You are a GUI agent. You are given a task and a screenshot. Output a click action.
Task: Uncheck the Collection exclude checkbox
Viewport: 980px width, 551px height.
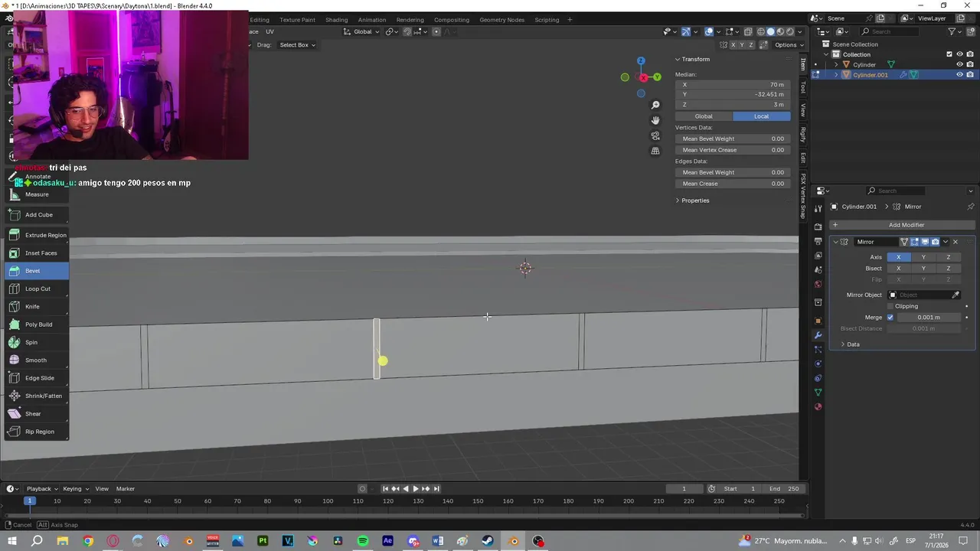click(949, 54)
